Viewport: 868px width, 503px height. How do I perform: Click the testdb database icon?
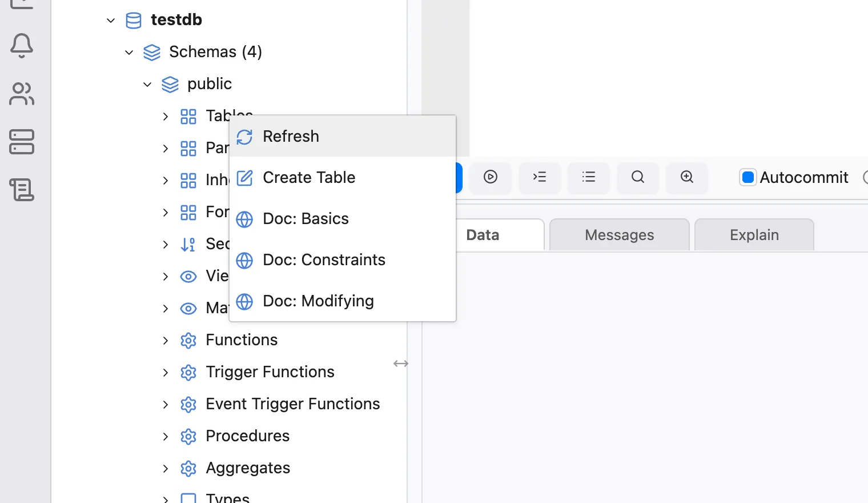click(134, 21)
